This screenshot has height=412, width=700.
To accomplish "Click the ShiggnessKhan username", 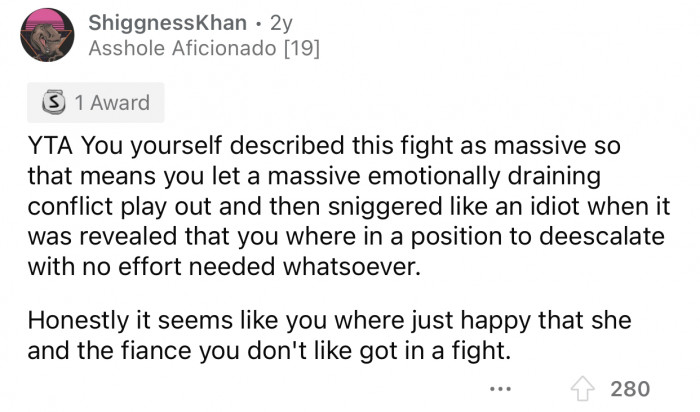I will pos(160,21).
